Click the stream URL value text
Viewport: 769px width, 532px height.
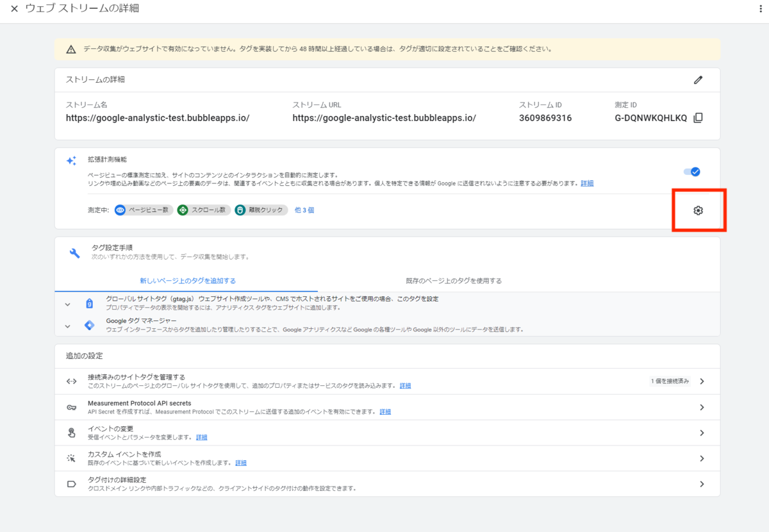(x=384, y=118)
